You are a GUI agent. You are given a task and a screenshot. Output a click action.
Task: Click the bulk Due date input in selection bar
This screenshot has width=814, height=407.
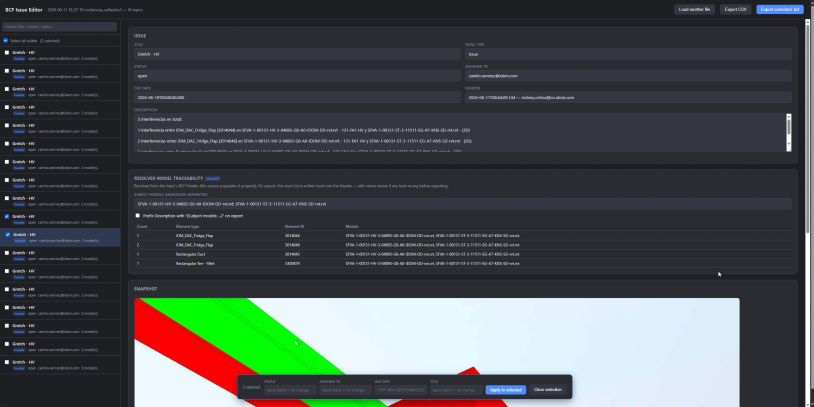click(x=401, y=390)
